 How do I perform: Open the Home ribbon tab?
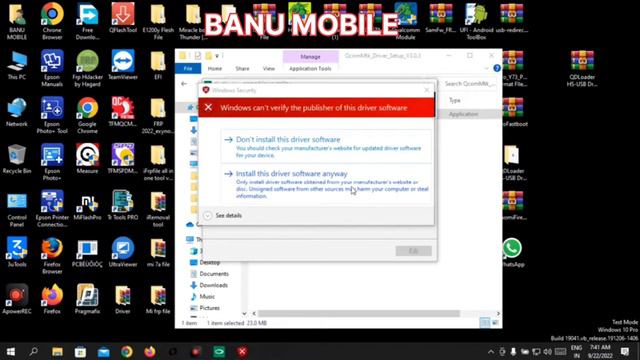point(215,69)
